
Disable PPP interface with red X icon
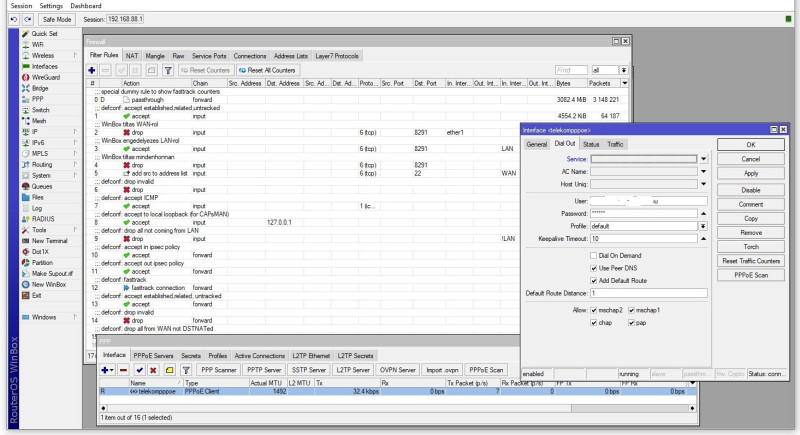[153, 370]
